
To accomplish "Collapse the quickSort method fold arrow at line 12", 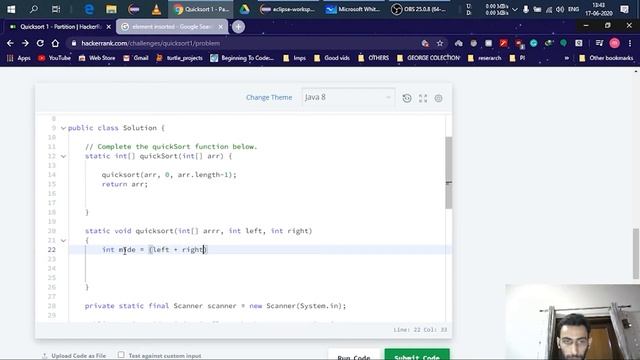I will point(63,156).
